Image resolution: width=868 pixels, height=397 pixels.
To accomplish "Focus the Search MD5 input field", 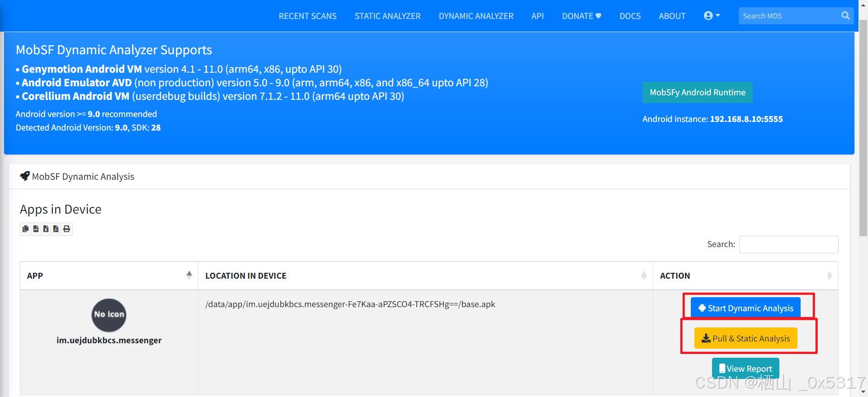I will click(x=789, y=16).
